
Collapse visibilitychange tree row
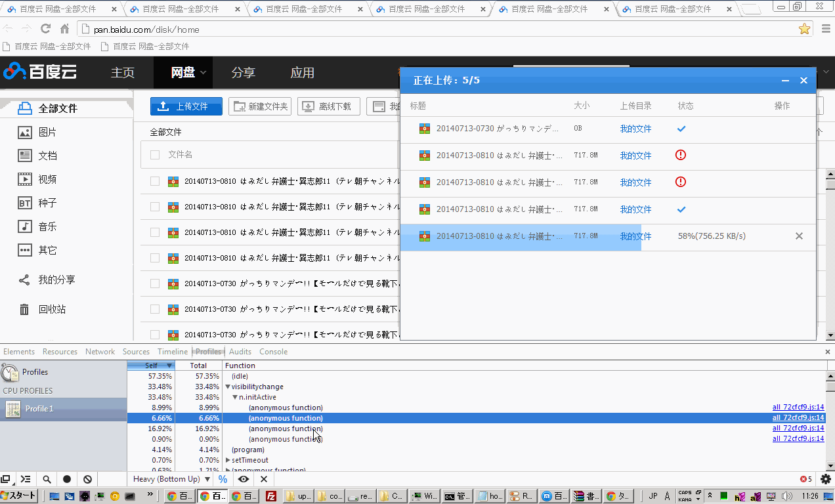(228, 387)
